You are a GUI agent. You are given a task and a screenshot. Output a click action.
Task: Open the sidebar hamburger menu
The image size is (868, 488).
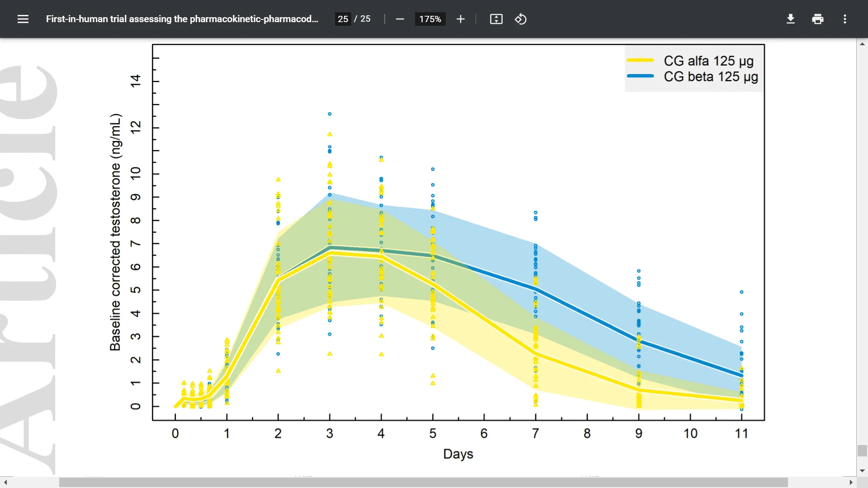click(23, 19)
